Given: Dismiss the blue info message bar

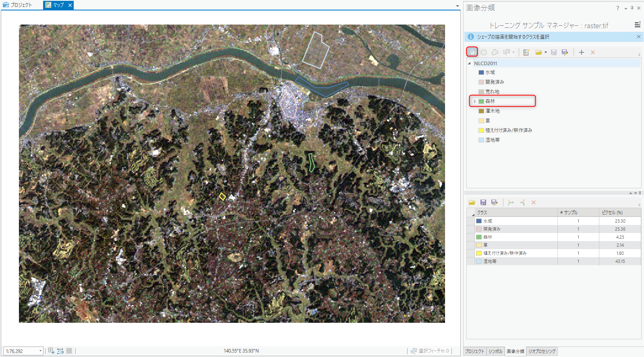Looking at the screenshot, I should click(638, 37).
